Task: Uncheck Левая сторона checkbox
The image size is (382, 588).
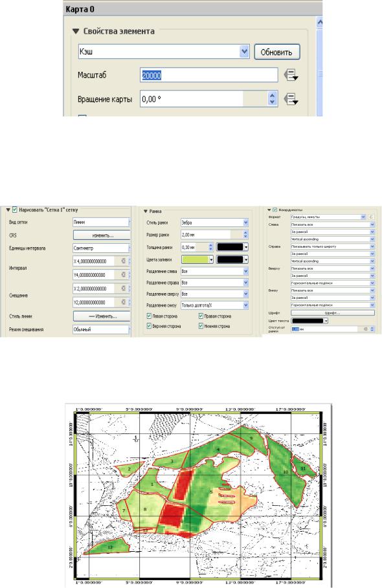Action: 149,316
